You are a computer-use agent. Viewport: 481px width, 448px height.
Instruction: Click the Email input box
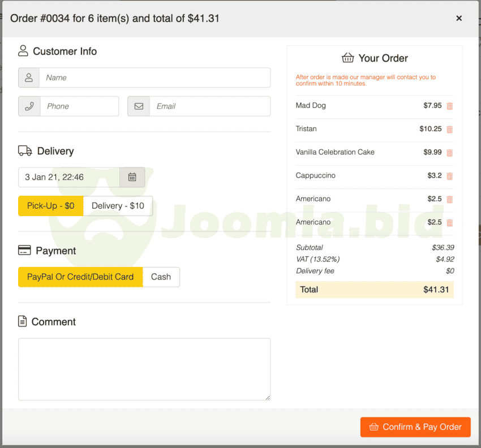pos(209,106)
